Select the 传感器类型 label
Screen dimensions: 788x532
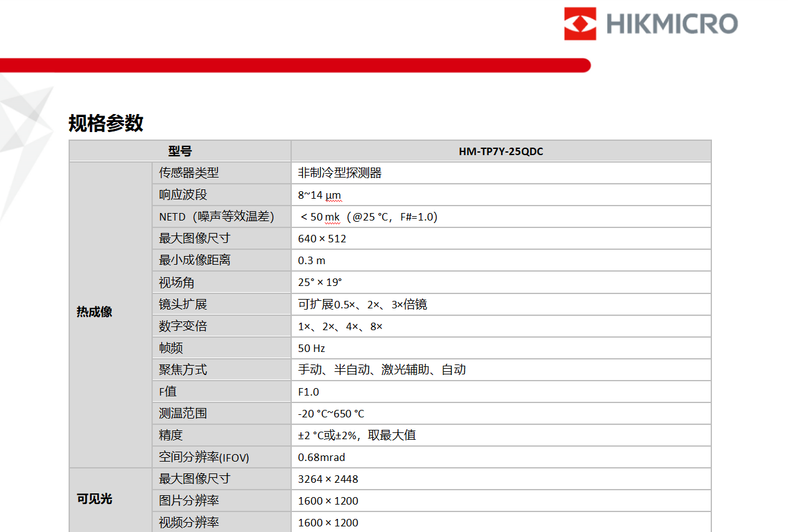pos(189,173)
